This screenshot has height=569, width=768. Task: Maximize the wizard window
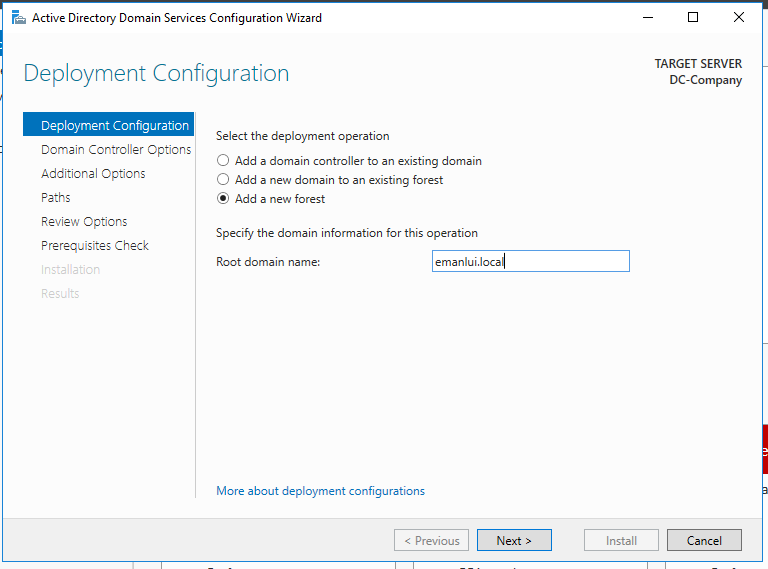(x=693, y=17)
